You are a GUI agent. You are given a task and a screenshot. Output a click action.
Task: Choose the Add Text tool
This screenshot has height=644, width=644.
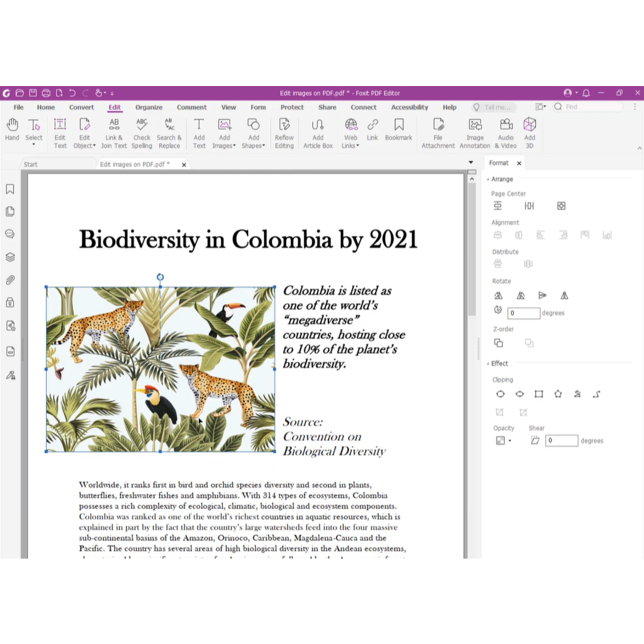coord(199,133)
